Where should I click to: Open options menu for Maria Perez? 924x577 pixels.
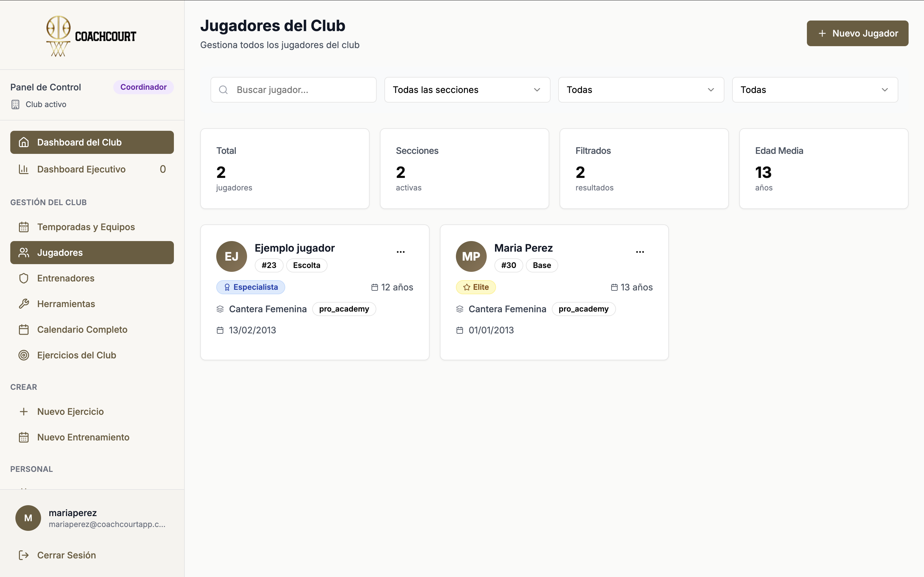click(640, 252)
